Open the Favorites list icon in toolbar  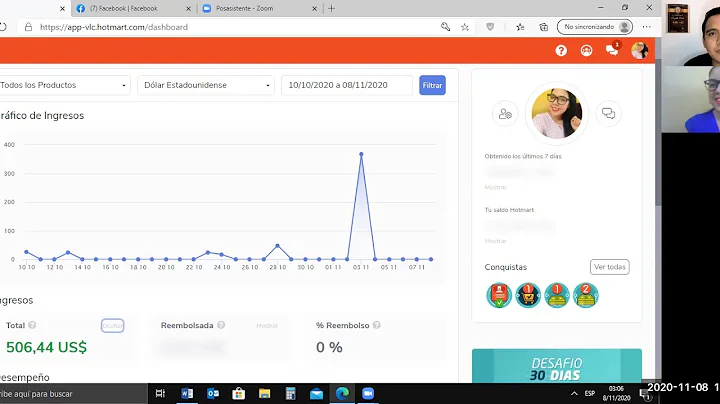coord(520,27)
